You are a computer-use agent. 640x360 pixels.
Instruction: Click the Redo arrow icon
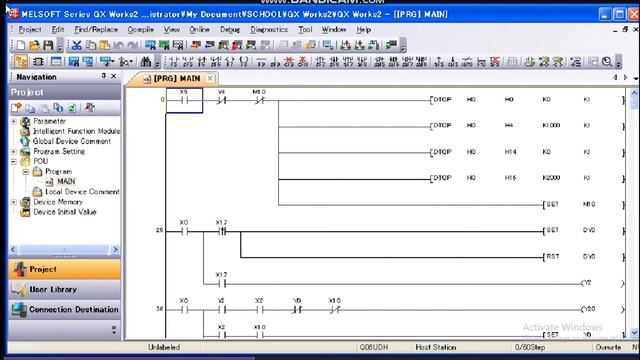pyautogui.click(x=132, y=45)
